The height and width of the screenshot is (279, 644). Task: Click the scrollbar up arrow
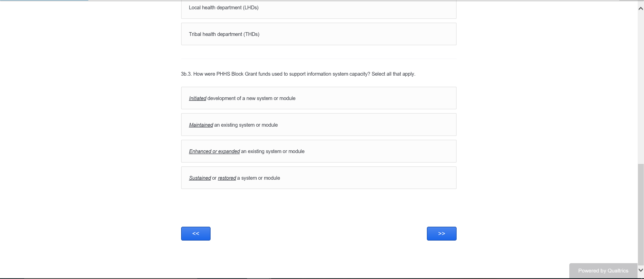click(641, 9)
